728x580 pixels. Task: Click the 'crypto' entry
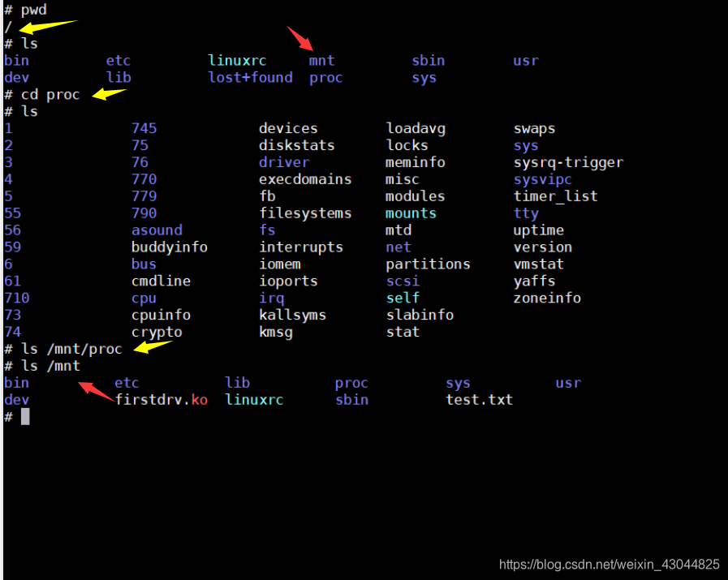click(157, 333)
